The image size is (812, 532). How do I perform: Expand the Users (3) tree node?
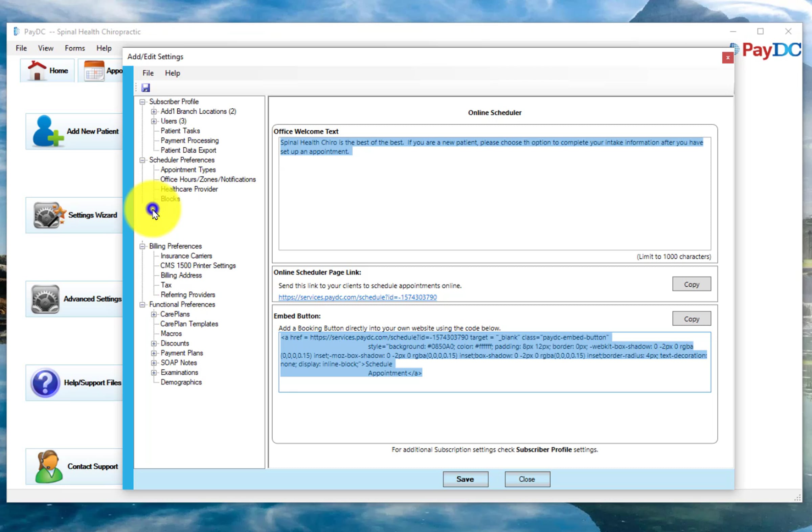pos(154,121)
